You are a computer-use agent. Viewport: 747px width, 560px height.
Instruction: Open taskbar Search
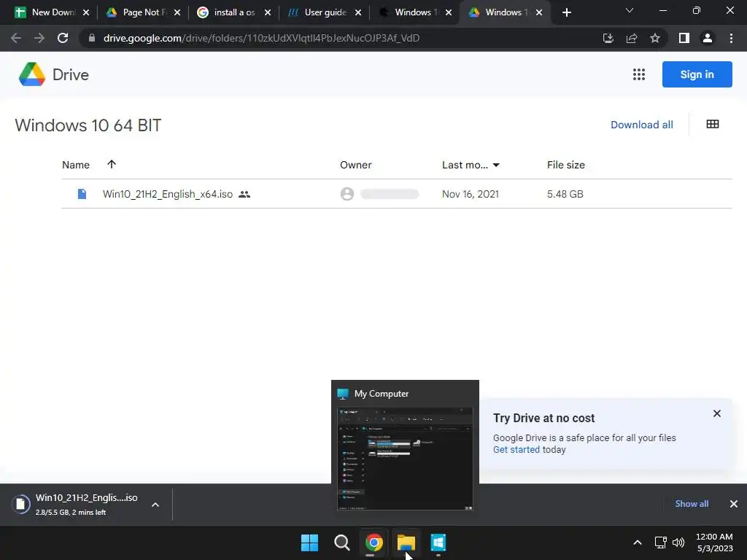[x=342, y=542]
